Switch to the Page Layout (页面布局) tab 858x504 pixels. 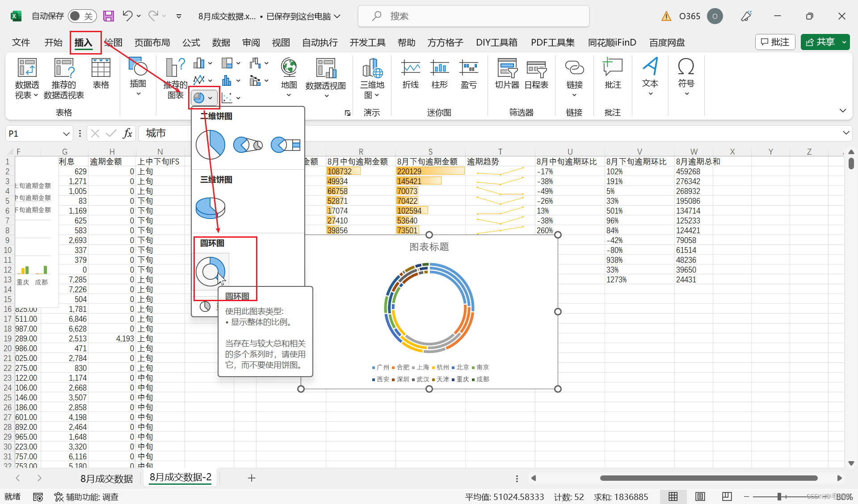click(152, 42)
